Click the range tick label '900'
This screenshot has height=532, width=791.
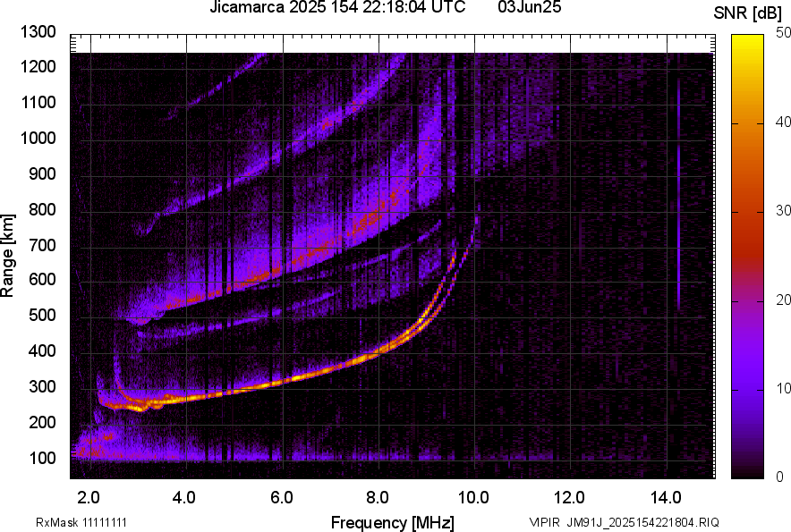click(42, 174)
